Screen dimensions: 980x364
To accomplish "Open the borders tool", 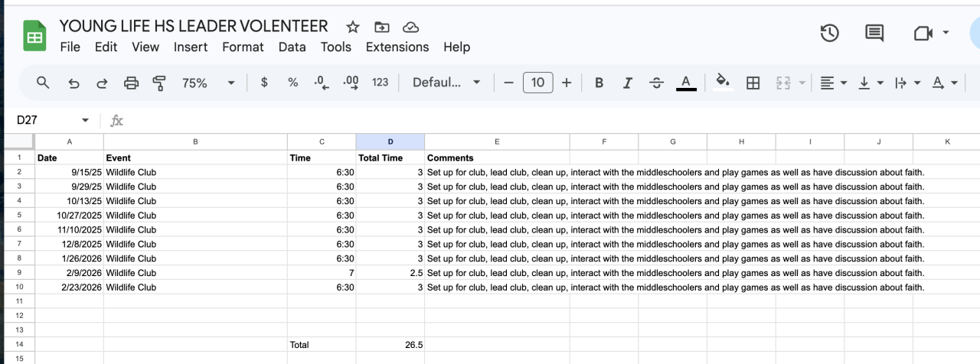I will (x=753, y=83).
